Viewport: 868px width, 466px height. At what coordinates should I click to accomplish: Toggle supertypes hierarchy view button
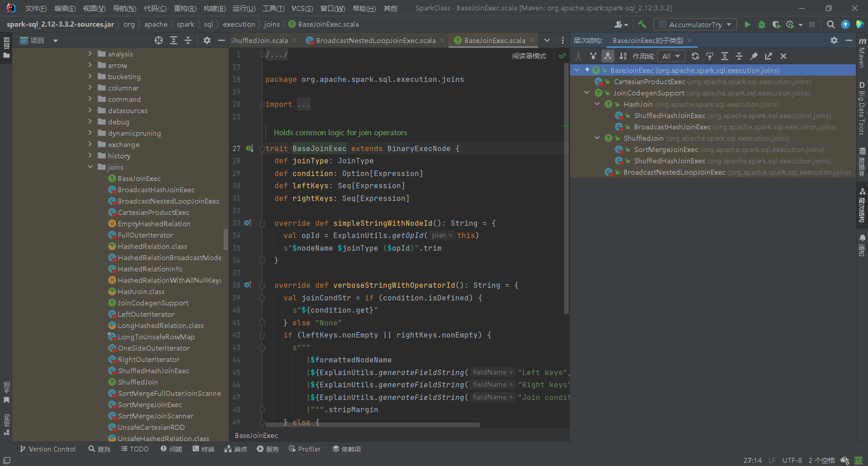tap(593, 56)
